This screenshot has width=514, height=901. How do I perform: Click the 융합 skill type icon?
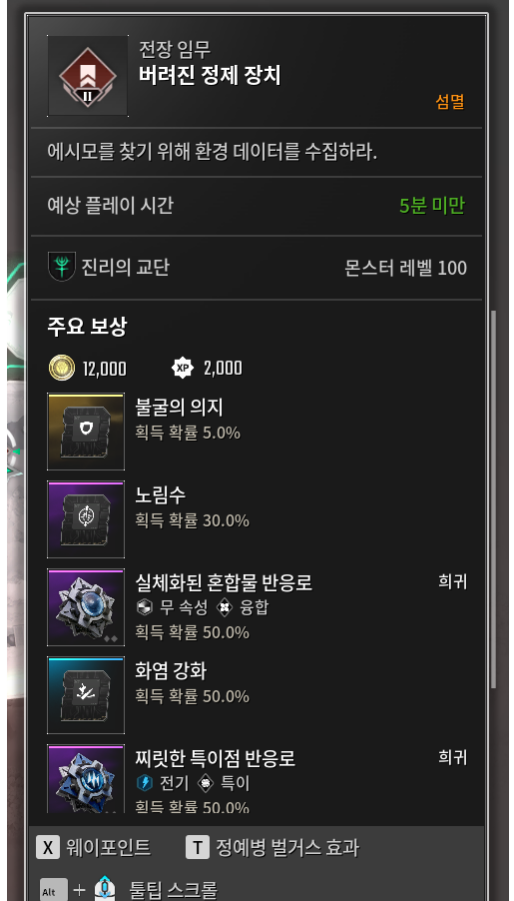(224, 607)
